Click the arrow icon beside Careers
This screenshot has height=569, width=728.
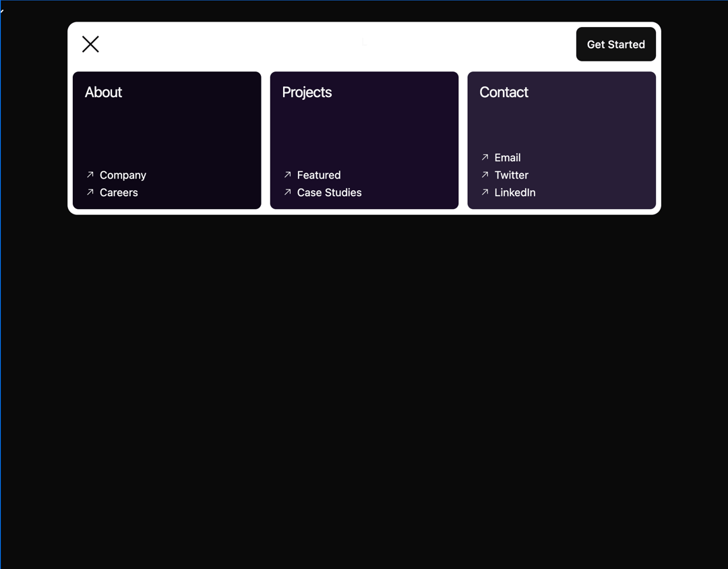click(x=90, y=192)
